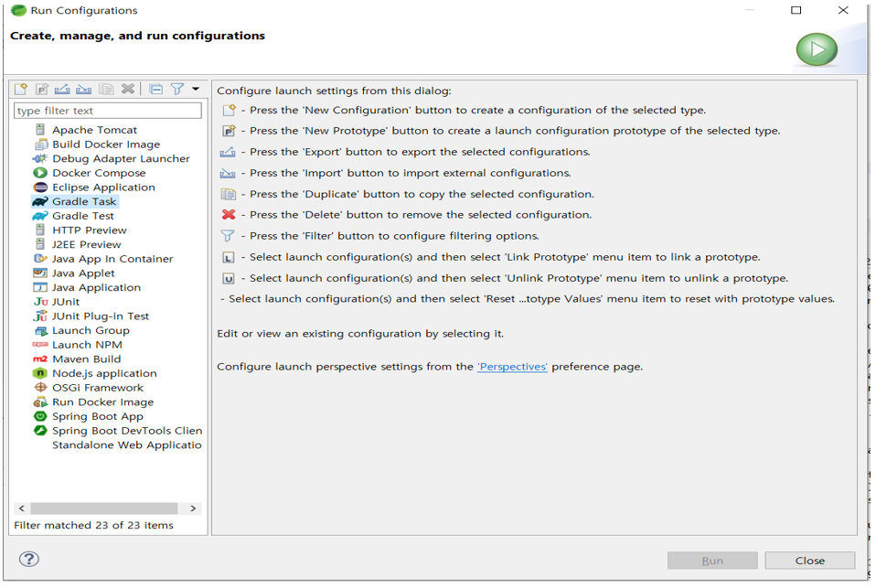This screenshot has width=876, height=588.
Task: Click the OSGi Framework icon
Action: tap(40, 388)
